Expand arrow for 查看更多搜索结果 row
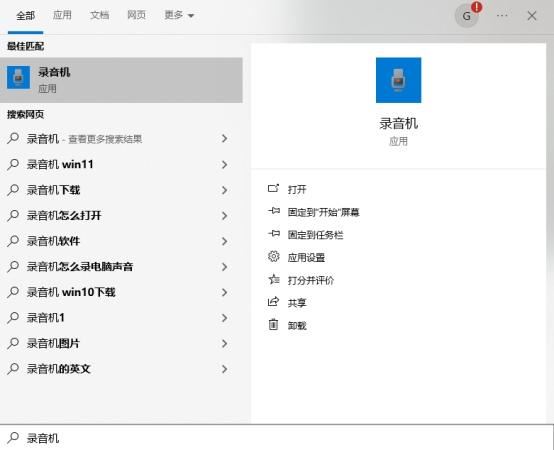The width and height of the screenshot is (554, 450). (224, 138)
